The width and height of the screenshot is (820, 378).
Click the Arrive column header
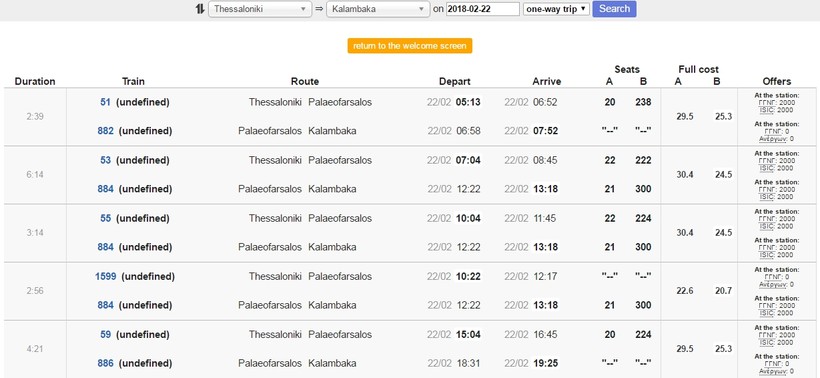[546, 82]
